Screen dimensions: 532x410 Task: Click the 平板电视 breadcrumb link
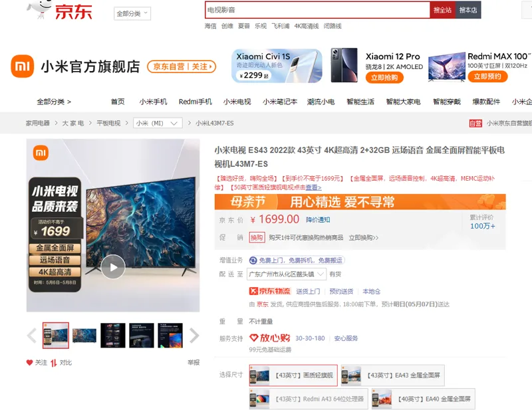point(108,123)
